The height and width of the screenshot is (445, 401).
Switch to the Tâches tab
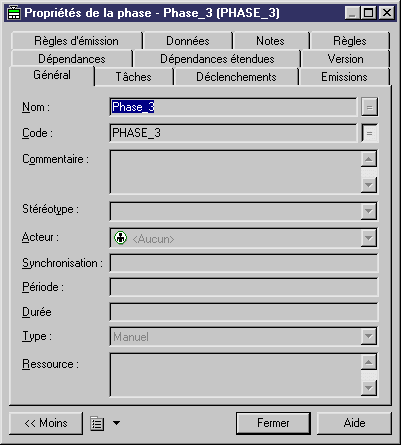tap(134, 77)
